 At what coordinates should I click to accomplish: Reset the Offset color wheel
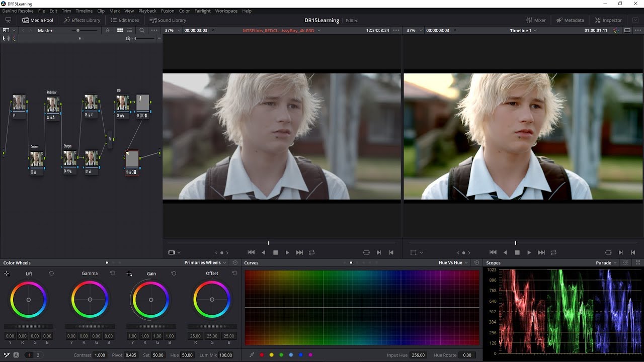234,274
